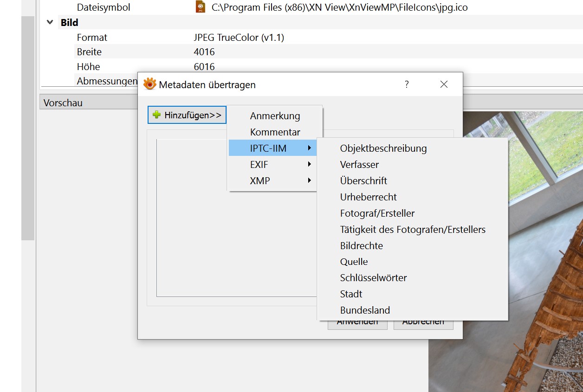Open the XMP submenu entry
Viewport: 583px width, 392px height.
273,180
